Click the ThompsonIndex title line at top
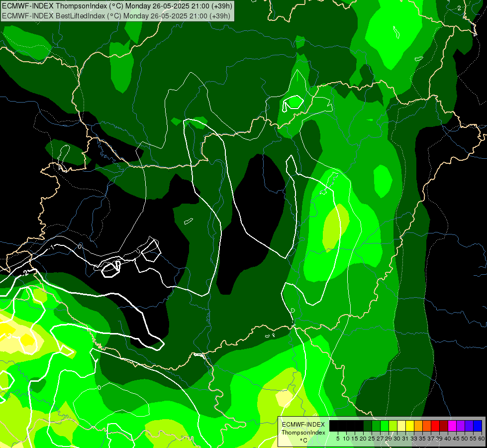The height and width of the screenshot is (448, 487). click(x=117, y=6)
